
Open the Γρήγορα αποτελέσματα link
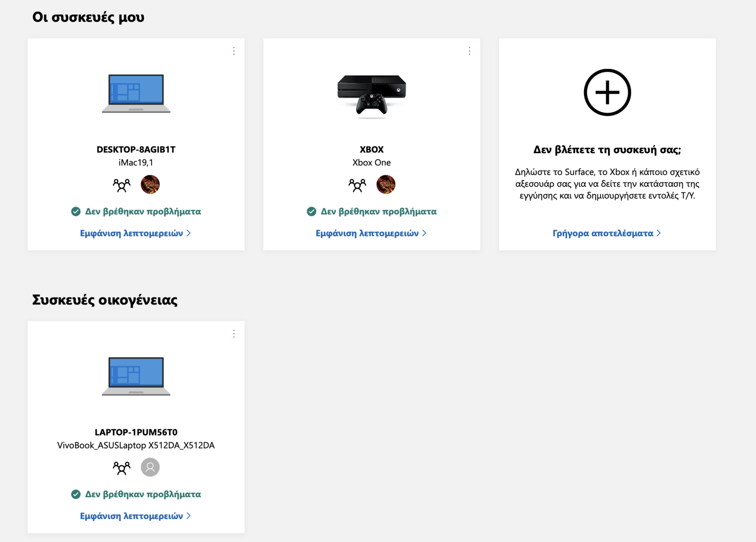[x=607, y=233]
